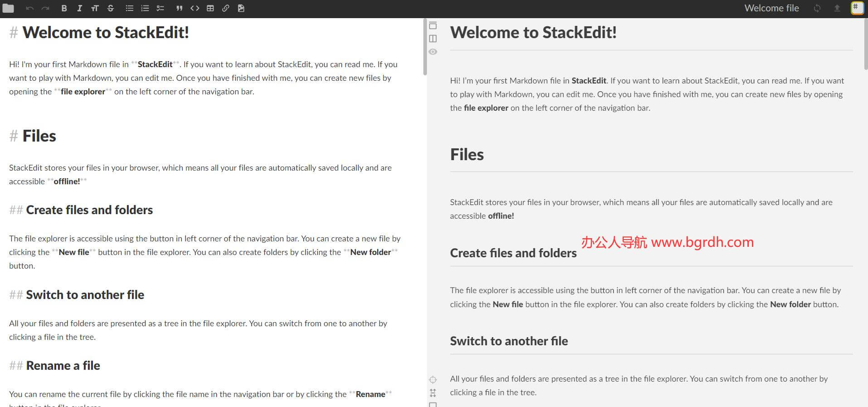Insert an unordered bullet list

pos(130,8)
